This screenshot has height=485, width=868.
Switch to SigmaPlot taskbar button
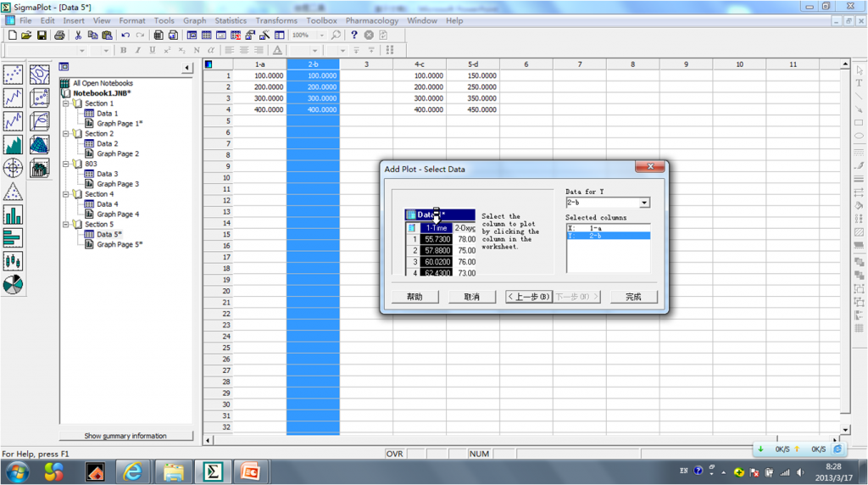pos(213,472)
